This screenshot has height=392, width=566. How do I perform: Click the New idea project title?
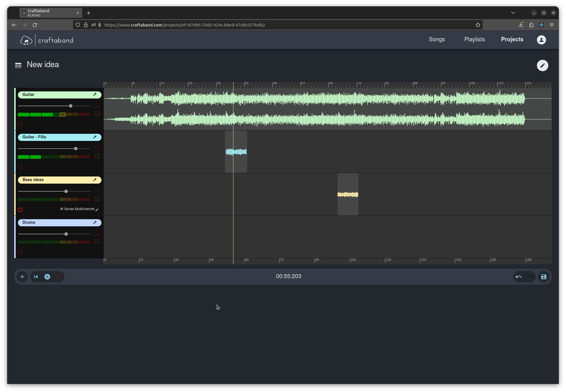point(43,65)
